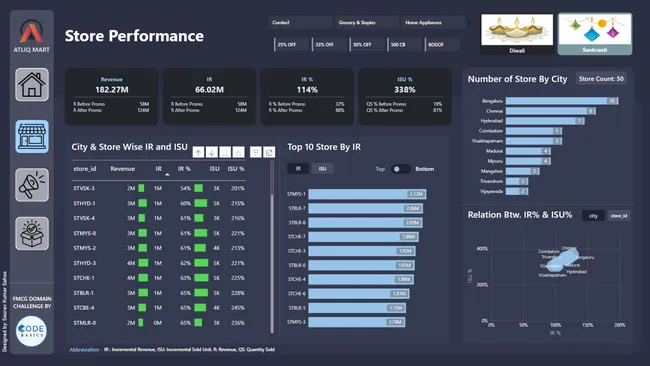
Task: Select the STMYS-3 bar in Top 10
Action: (x=357, y=322)
